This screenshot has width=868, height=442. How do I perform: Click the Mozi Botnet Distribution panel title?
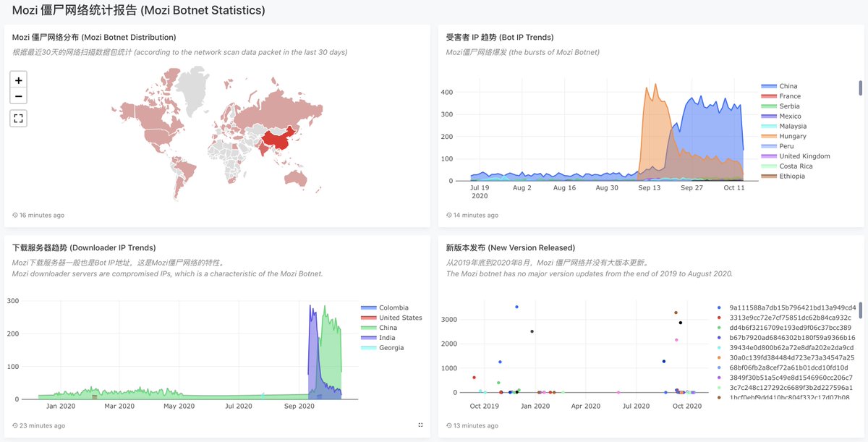[x=94, y=37]
